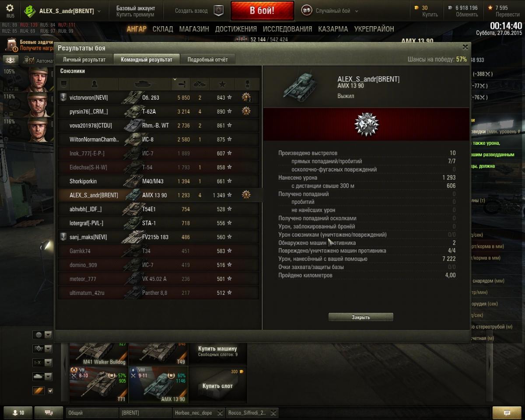Expand the tier I-X filter dropdown
The height and width of the screenshot is (420, 525).
(x=42, y=363)
